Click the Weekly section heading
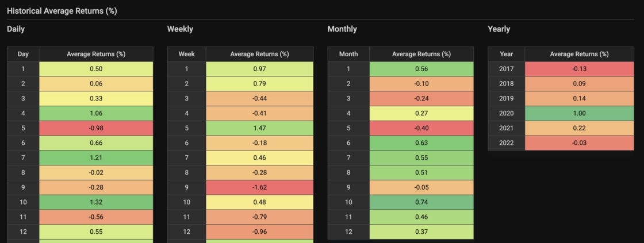 tap(180, 29)
